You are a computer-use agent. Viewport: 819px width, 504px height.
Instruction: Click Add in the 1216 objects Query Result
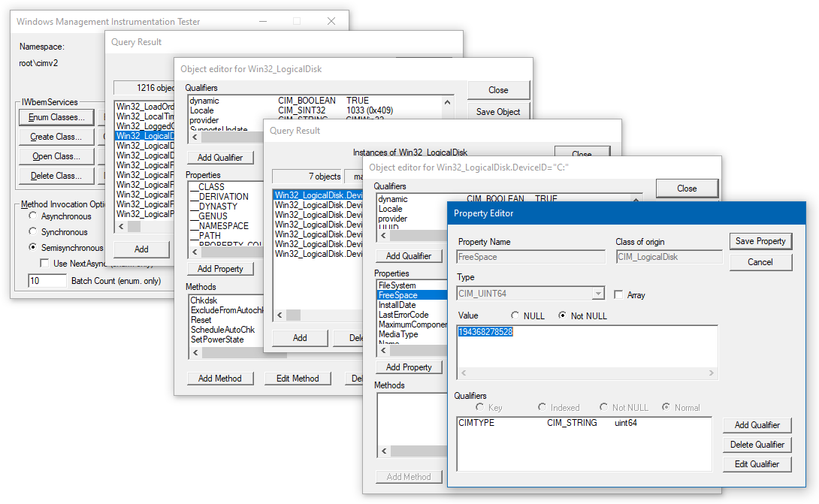pos(141,249)
